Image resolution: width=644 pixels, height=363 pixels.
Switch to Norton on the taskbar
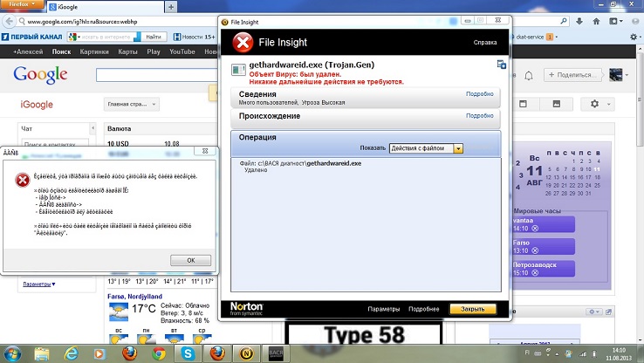pyautogui.click(x=246, y=354)
